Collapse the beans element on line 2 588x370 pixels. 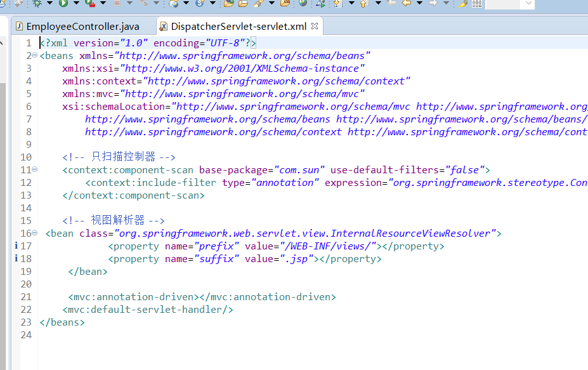coord(34,55)
